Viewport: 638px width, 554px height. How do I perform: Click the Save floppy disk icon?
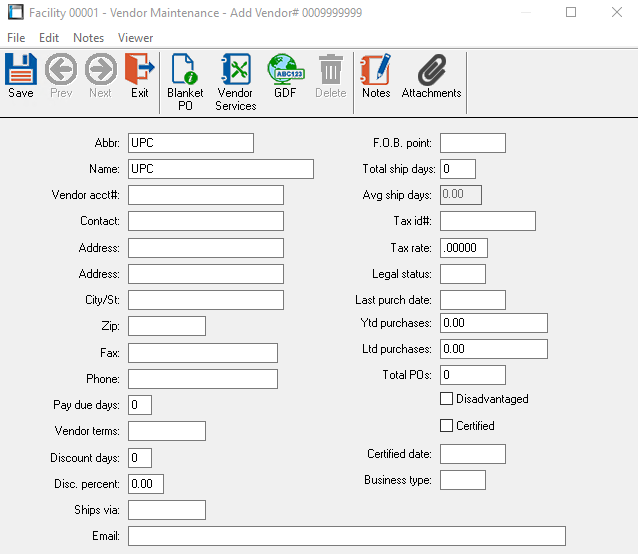pyautogui.click(x=20, y=71)
